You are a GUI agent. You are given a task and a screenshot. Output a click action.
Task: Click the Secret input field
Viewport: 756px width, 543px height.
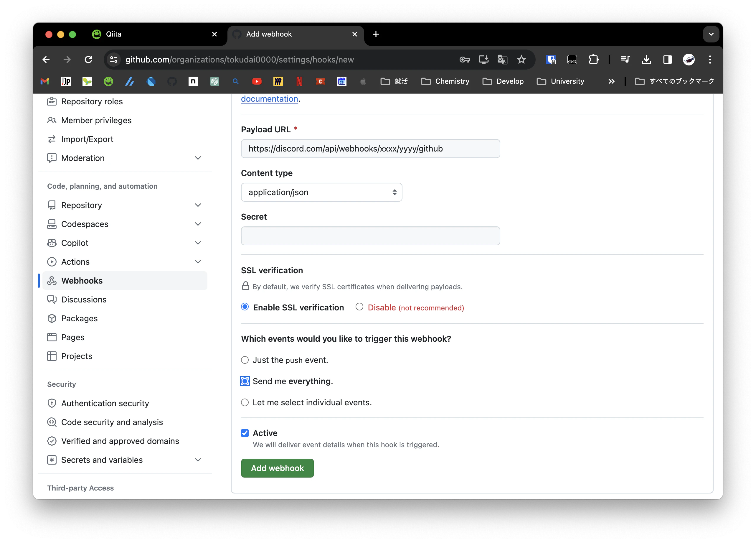370,236
